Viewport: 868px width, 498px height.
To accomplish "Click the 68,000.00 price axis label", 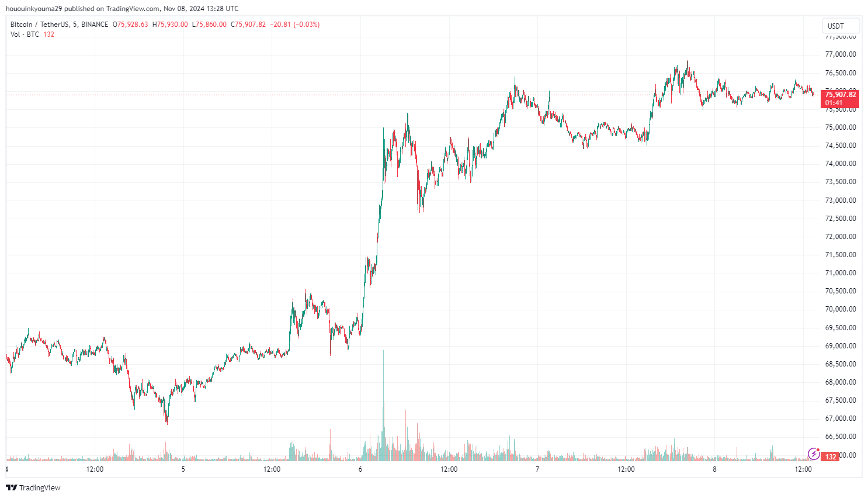I will [841, 382].
